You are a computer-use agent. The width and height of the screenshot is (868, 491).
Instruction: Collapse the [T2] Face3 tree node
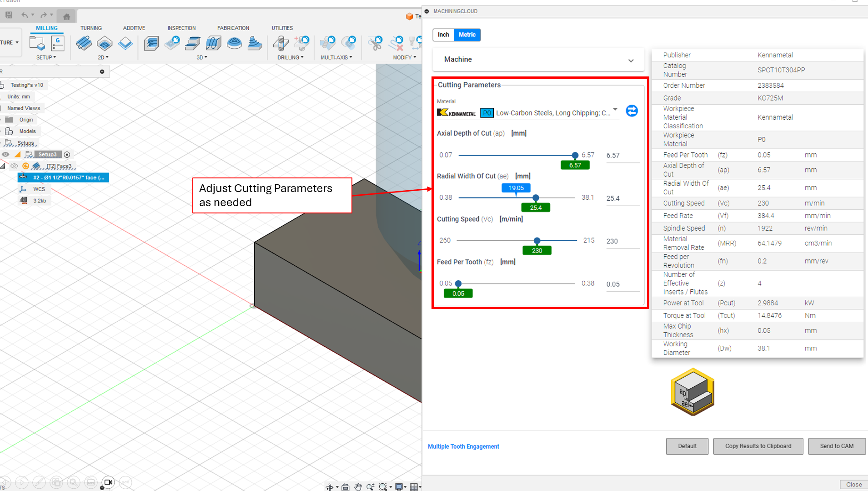coord(3,166)
